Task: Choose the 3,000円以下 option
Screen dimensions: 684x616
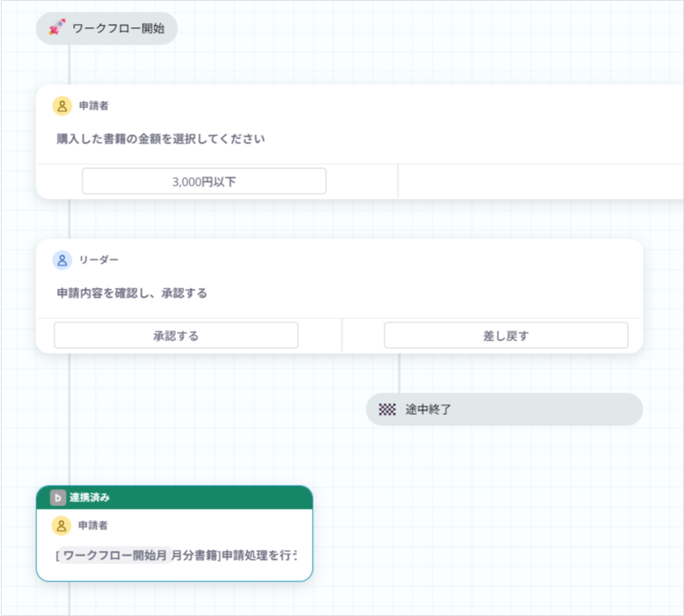Action: click(204, 181)
